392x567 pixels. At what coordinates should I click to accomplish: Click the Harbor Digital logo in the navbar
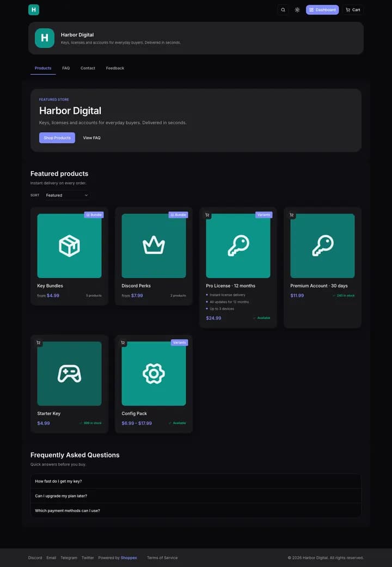coord(34,10)
